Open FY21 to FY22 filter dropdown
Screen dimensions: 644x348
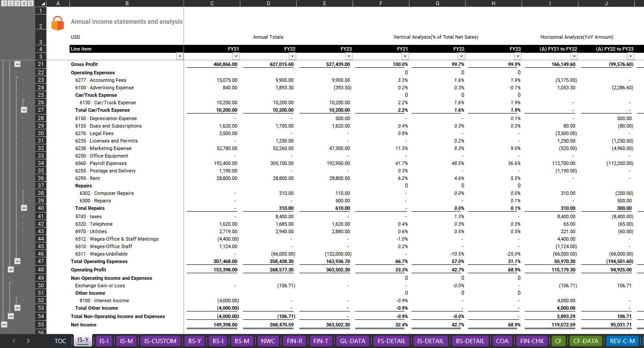click(x=574, y=56)
